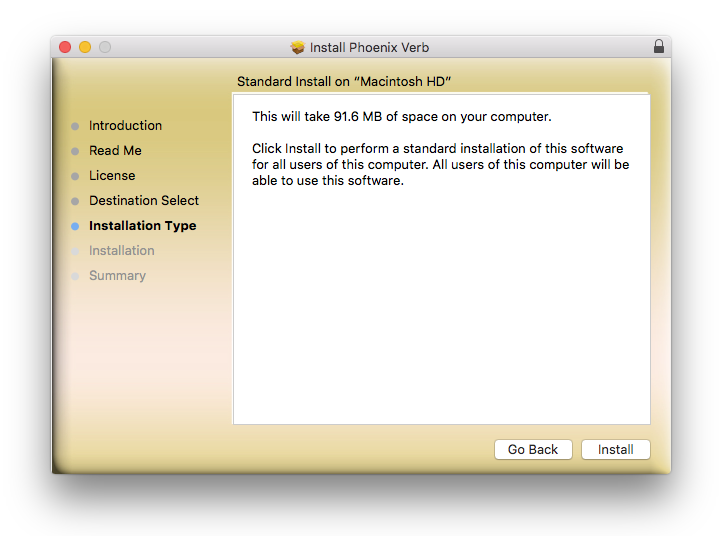Click the lock icon in title bar
Viewport: 726px width, 536px height.
[659, 47]
